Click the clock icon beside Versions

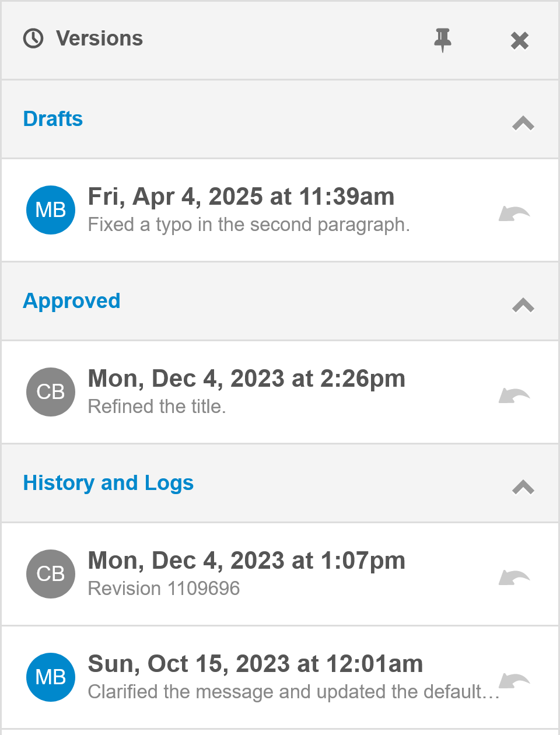pos(33,38)
